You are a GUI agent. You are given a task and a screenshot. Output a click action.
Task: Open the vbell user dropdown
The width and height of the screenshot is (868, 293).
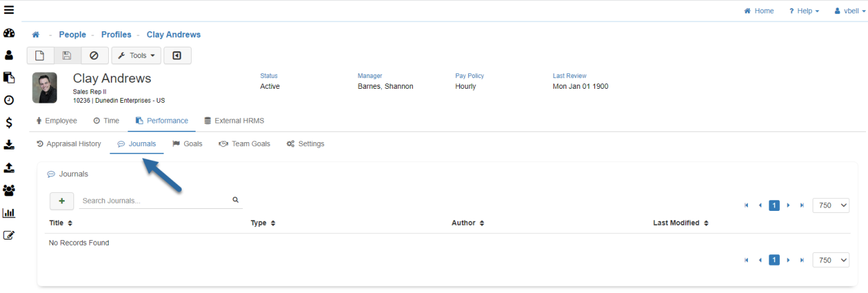coord(850,11)
